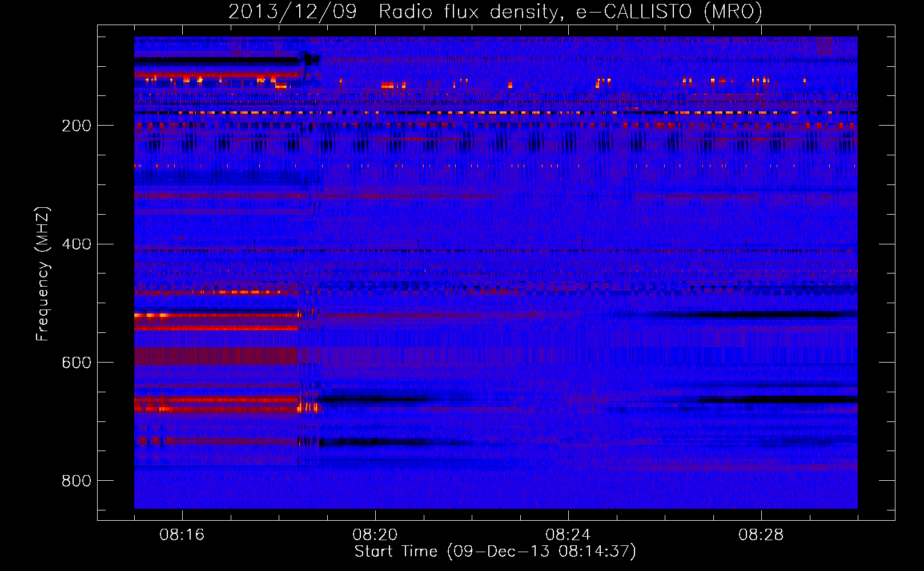Click the 08:24 time tick label

pyautogui.click(x=568, y=535)
